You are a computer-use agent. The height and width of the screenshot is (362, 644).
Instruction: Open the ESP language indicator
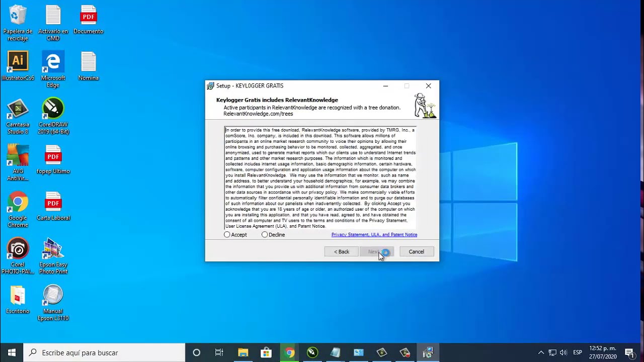coord(578,352)
